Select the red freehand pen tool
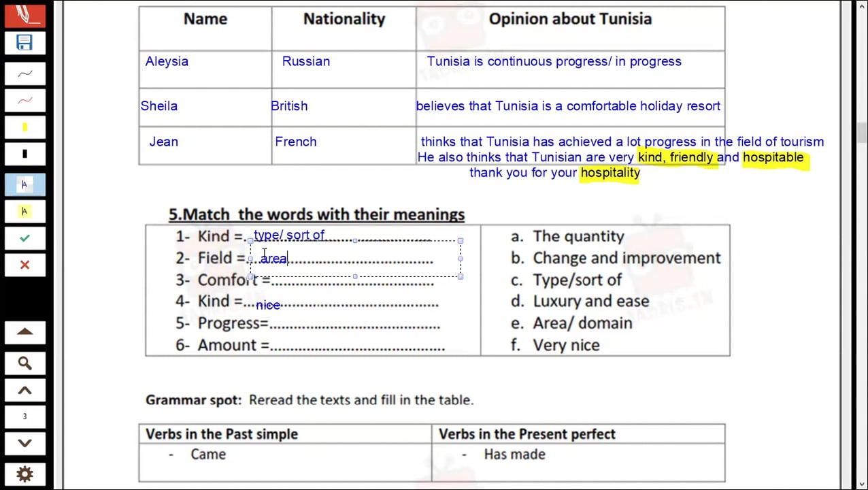This screenshot has height=490, width=868. click(x=24, y=101)
